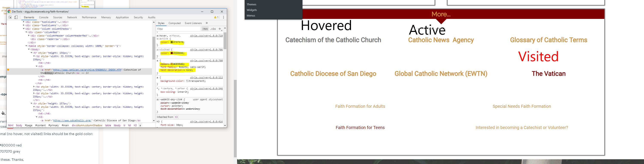The width and height of the screenshot is (644, 164).
Task: Click the Styles Filter input field
Action: pyautogui.click(x=178, y=29)
